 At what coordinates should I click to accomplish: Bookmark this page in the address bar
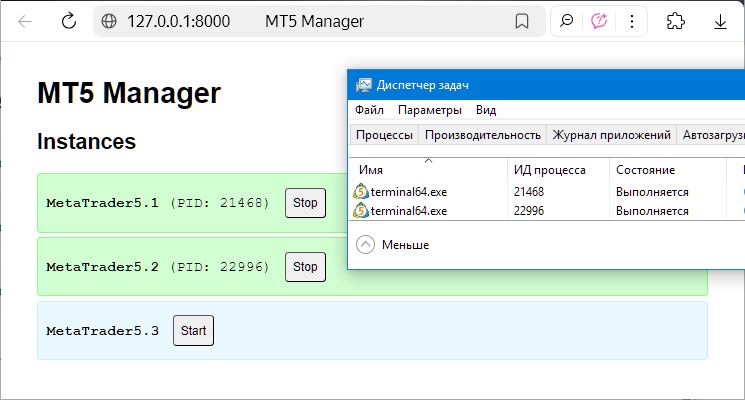521,21
